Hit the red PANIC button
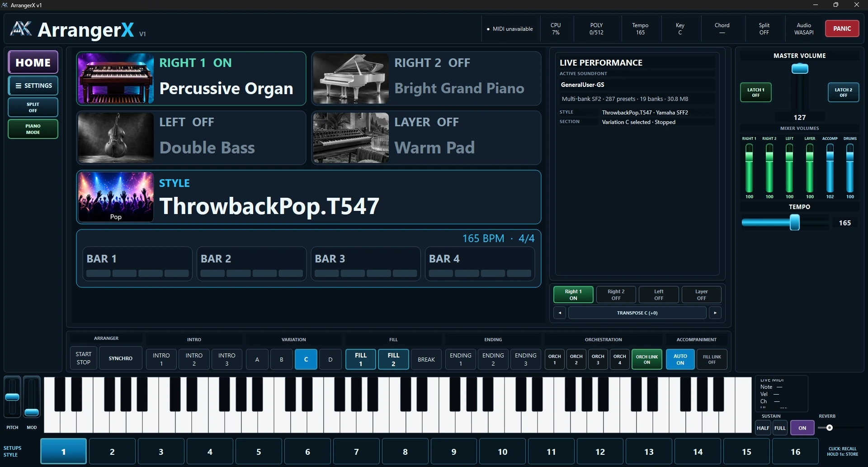 (842, 29)
